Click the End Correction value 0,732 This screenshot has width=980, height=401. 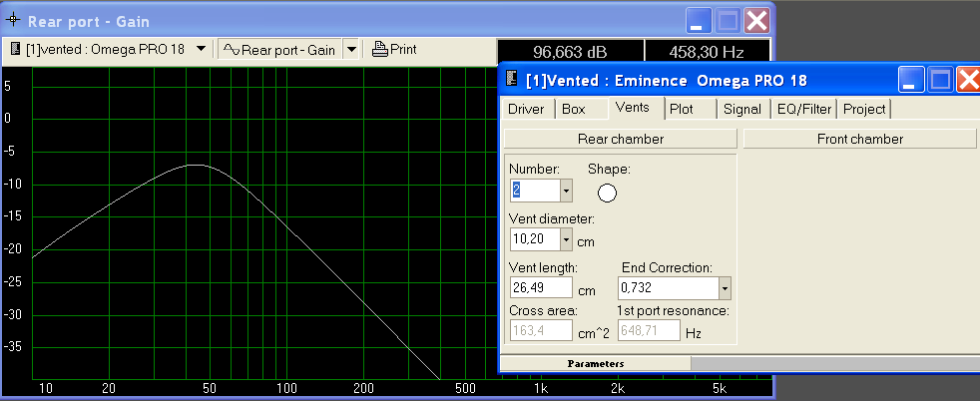click(668, 288)
